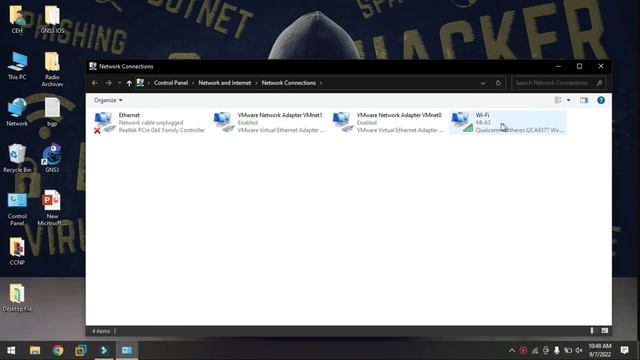Expand the address bar history dropdown

[x=483, y=83]
